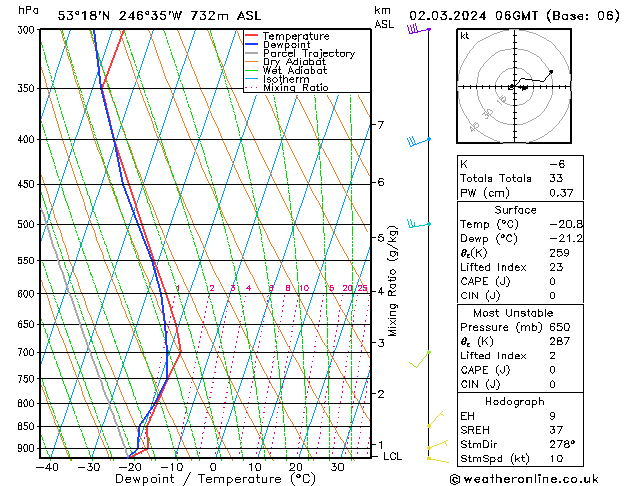Click the '700' hPa pressure label
This screenshot has height=486, width=629.
[x=28, y=352]
